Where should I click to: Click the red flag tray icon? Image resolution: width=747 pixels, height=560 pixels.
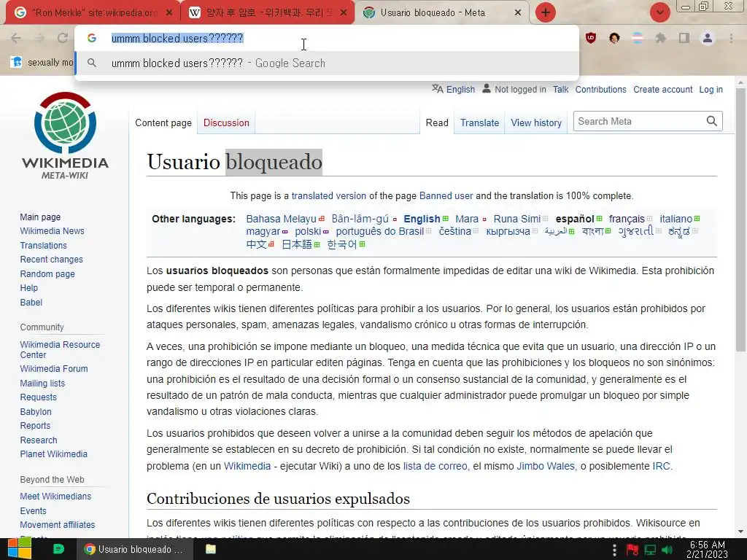tap(632, 550)
